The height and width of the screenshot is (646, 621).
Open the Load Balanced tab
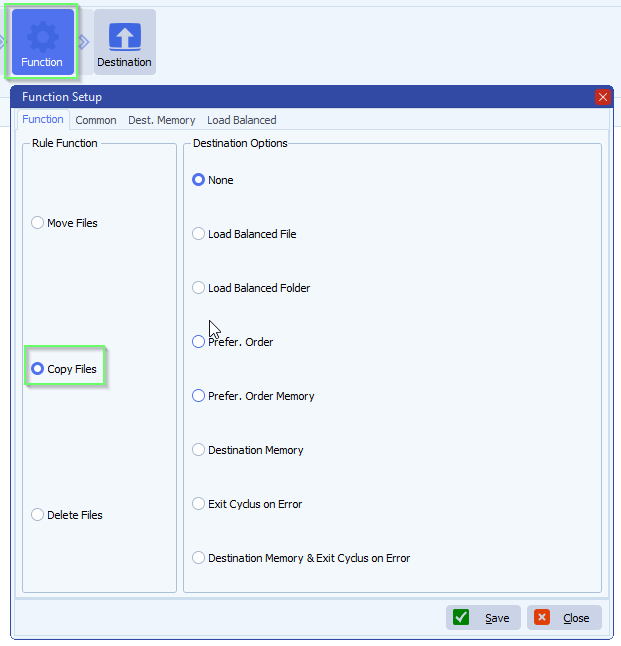pyautogui.click(x=241, y=120)
